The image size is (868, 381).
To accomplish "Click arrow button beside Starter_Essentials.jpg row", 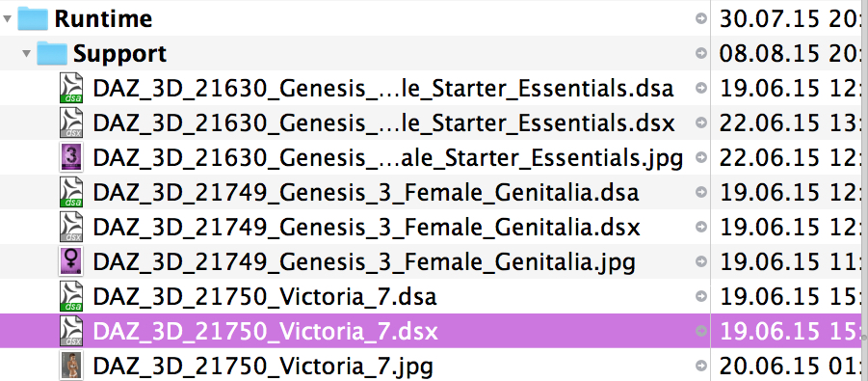I will click(700, 157).
